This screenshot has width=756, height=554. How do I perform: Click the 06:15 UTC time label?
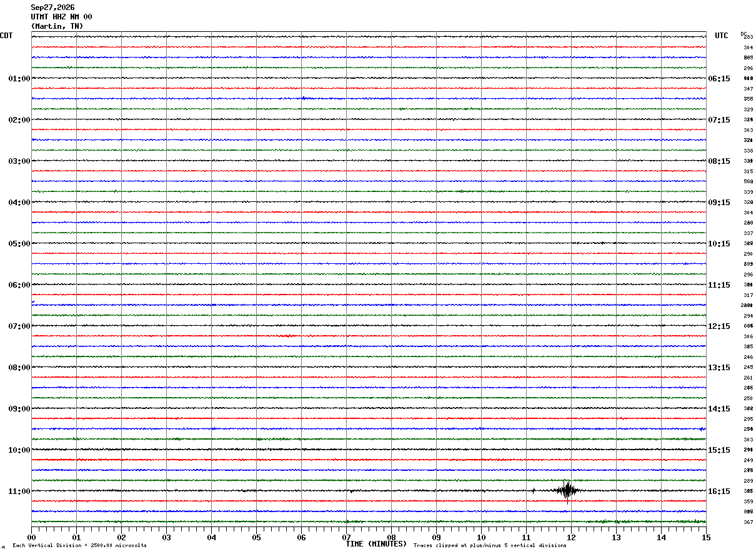(719, 78)
